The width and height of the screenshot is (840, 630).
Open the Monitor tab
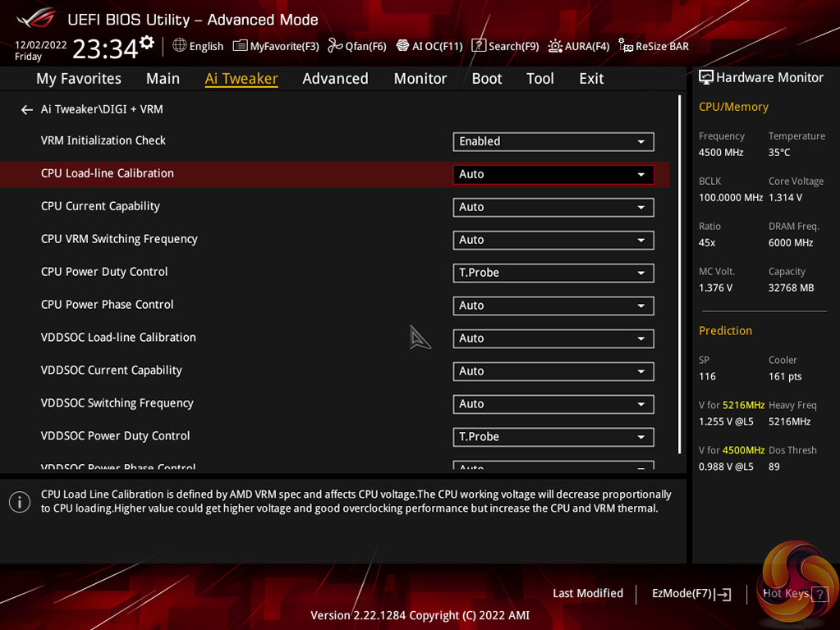point(420,78)
